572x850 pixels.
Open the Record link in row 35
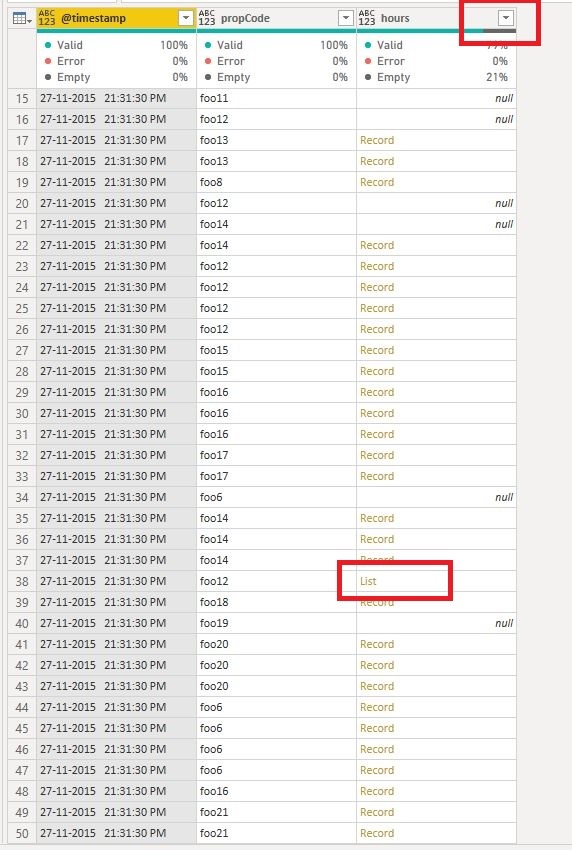(x=377, y=518)
